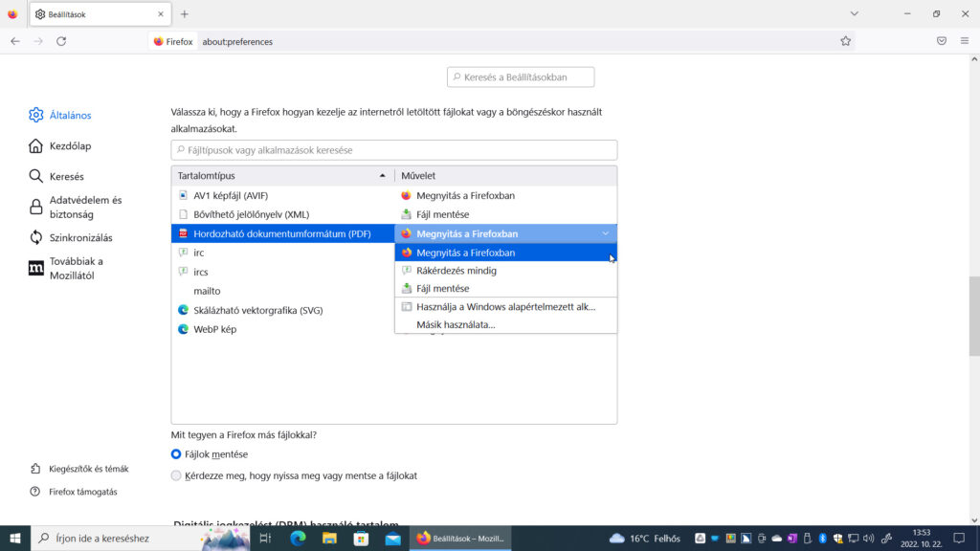Click XML action Fájl mentése cell
The width and height of the screenshot is (980, 551).
(x=505, y=214)
